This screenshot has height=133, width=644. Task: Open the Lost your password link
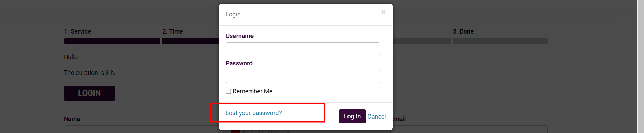click(254, 113)
